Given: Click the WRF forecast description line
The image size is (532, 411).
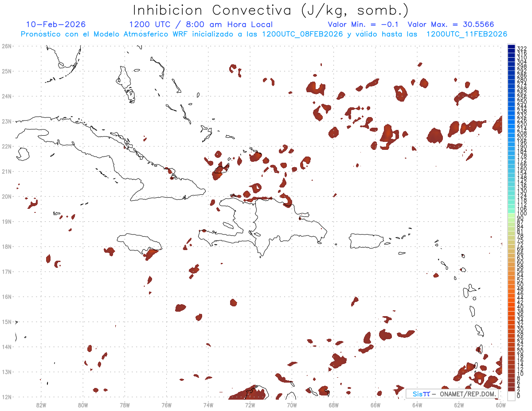Looking at the screenshot, I should pos(264,34).
